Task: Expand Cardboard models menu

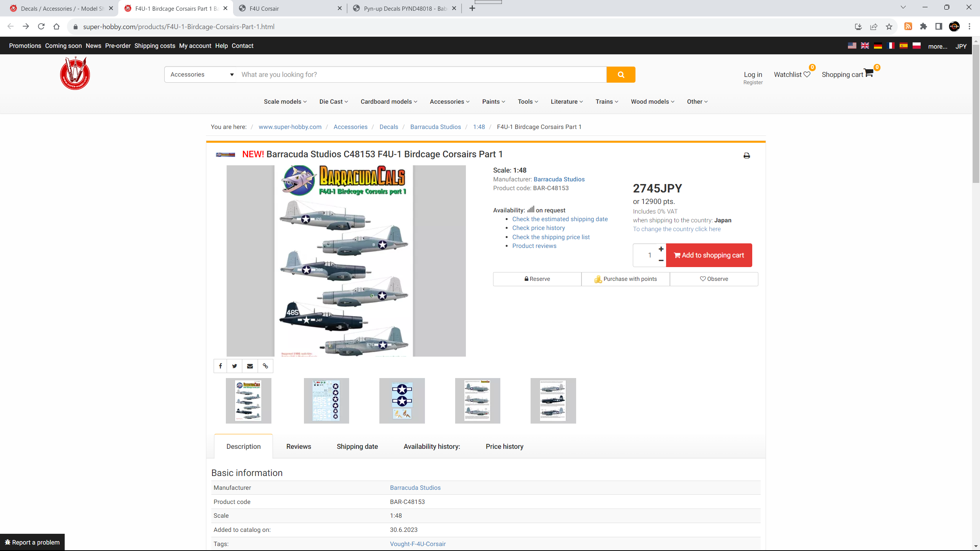Action: coord(389,101)
